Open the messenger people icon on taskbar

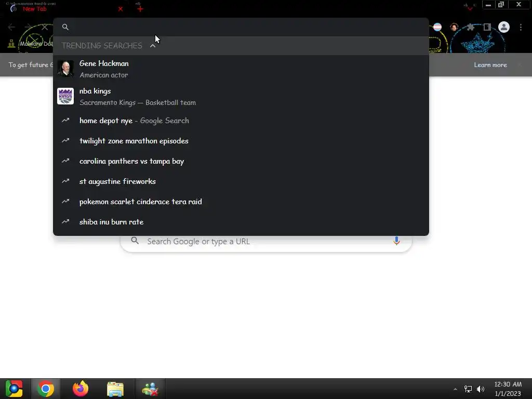(x=150, y=389)
